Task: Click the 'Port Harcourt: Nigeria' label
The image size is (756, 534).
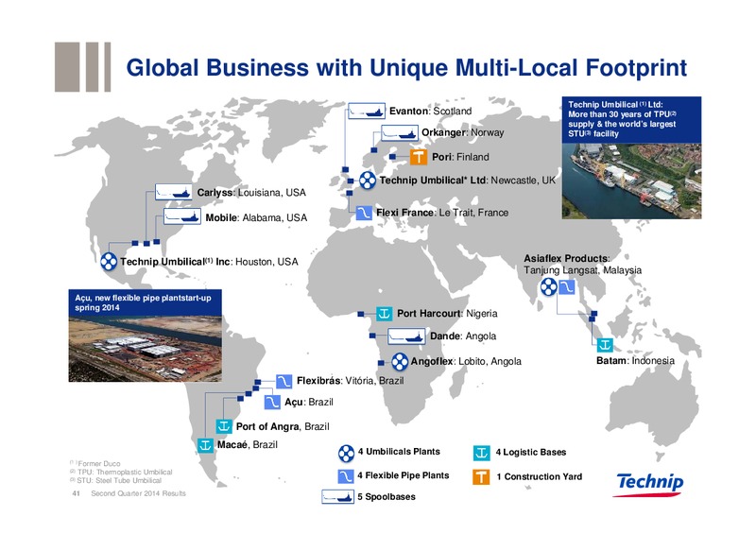Action: [447, 314]
